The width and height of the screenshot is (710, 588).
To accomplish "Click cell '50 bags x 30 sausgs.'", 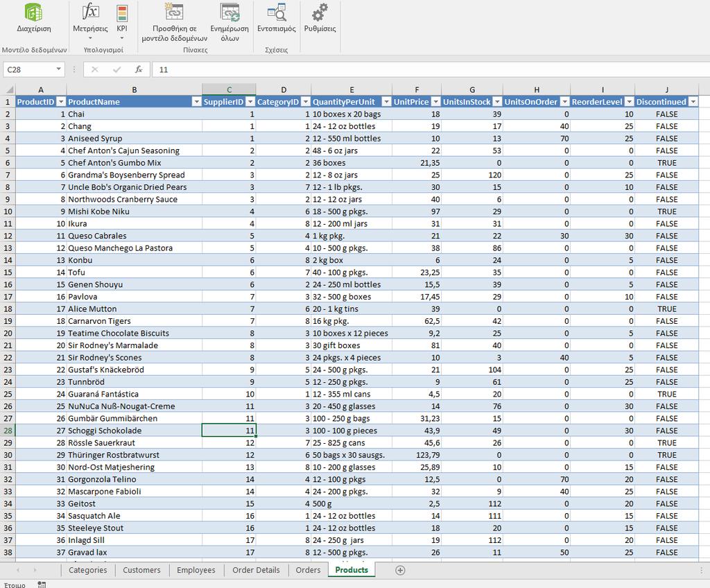I will [352, 455].
